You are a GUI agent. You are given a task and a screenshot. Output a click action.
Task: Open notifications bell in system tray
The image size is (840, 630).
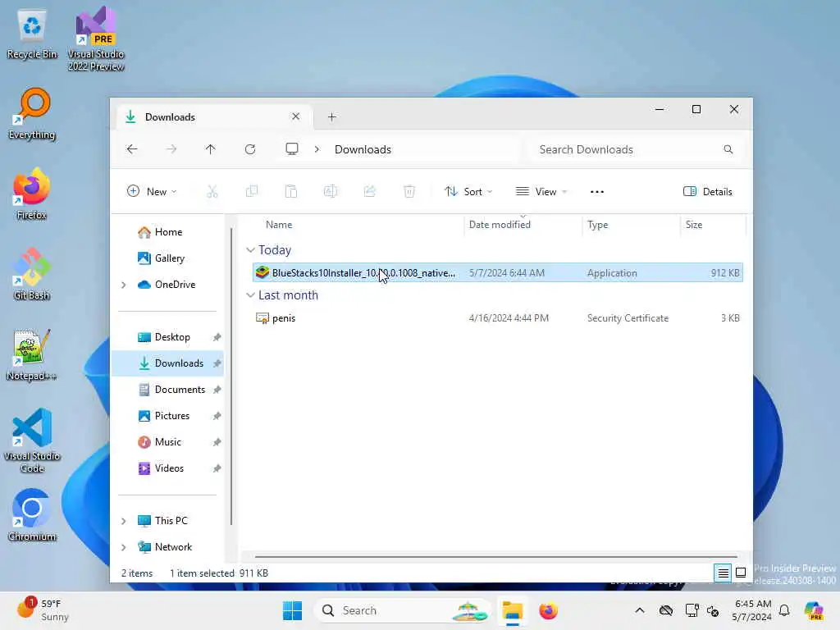pyautogui.click(x=784, y=610)
